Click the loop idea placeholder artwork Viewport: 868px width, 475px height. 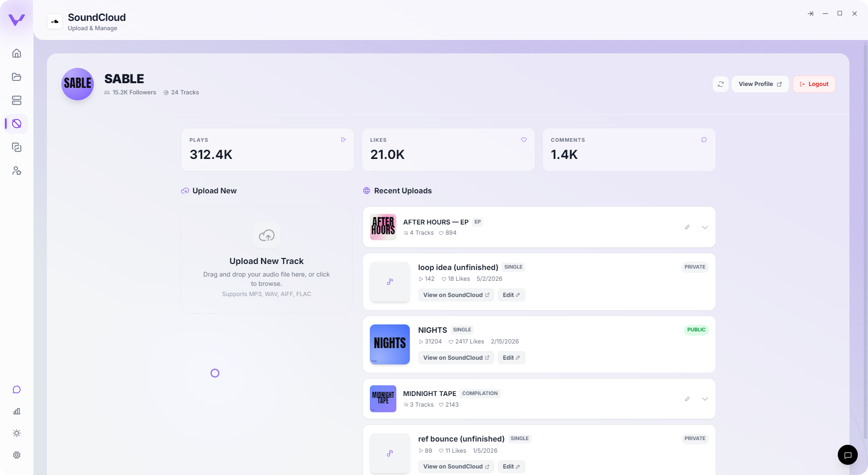[x=390, y=282]
